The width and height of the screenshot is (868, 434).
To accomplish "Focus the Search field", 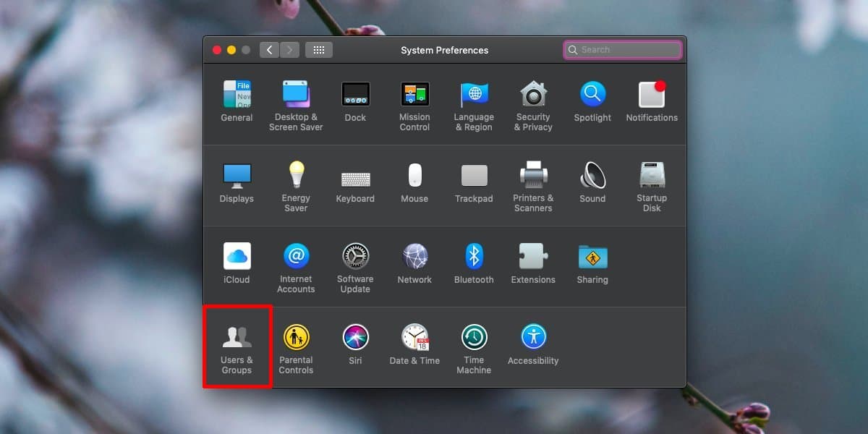I will 623,50.
